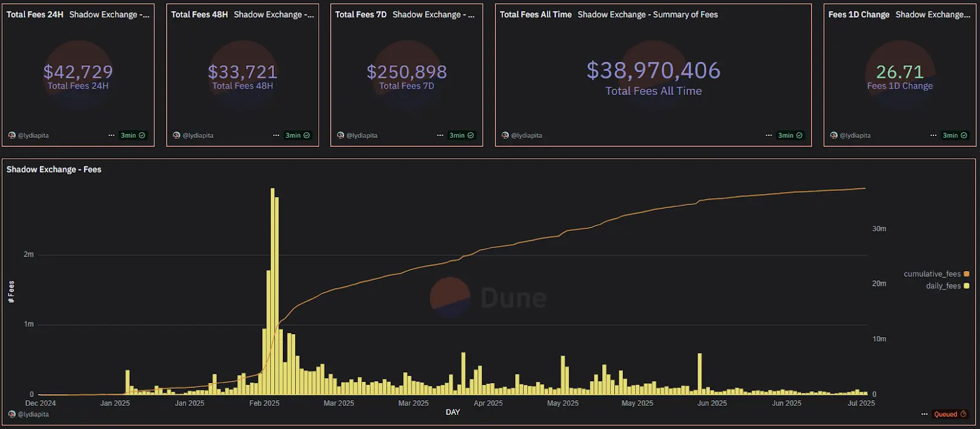Screen dimensions: 980x429
Task: Click the lydiapita avatar in Fees 1D Change panel
Action: [834, 135]
